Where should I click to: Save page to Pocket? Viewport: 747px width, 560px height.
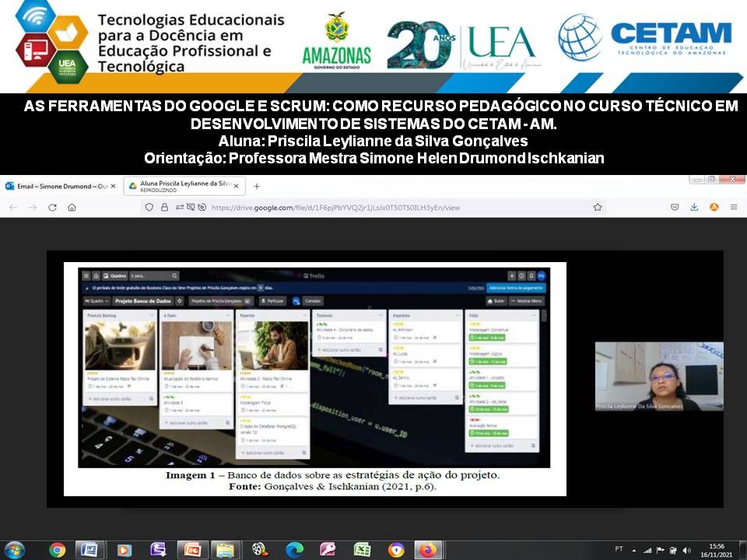675,208
